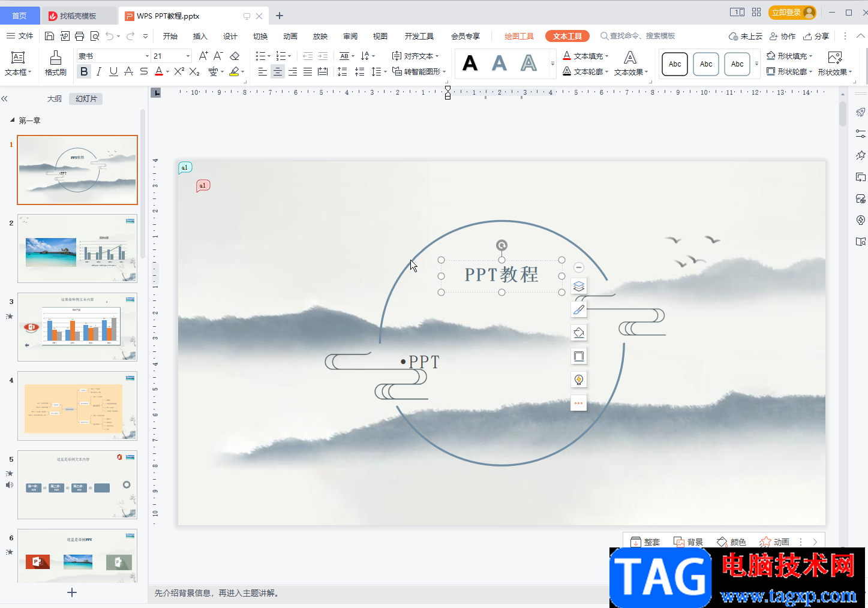Decrease font size with A- icon
The image size is (868, 608).
click(x=218, y=56)
